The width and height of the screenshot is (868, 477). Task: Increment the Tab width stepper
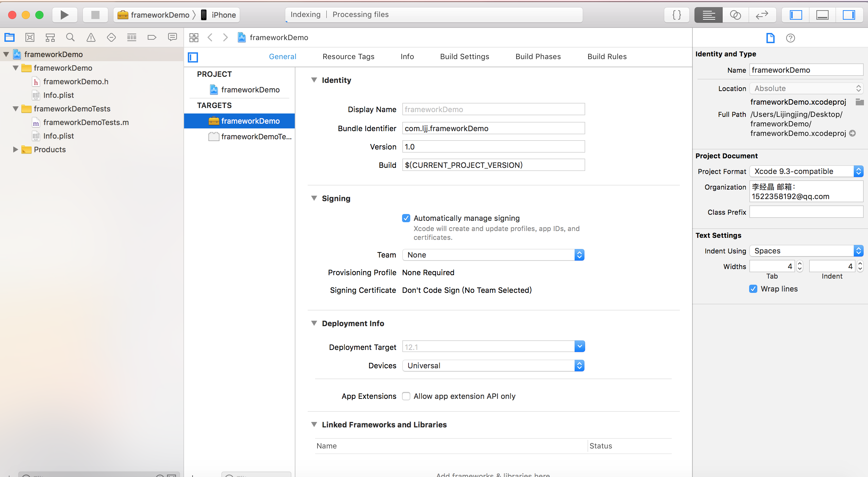pyautogui.click(x=800, y=264)
